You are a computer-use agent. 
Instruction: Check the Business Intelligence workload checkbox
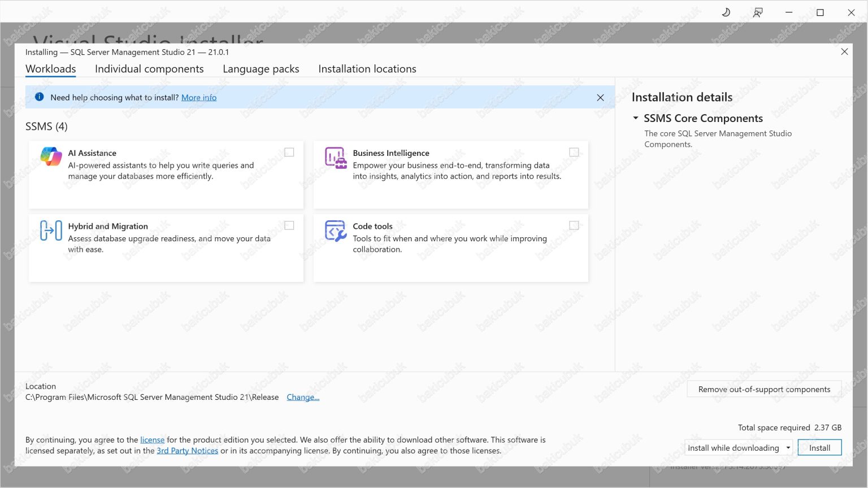click(x=574, y=152)
